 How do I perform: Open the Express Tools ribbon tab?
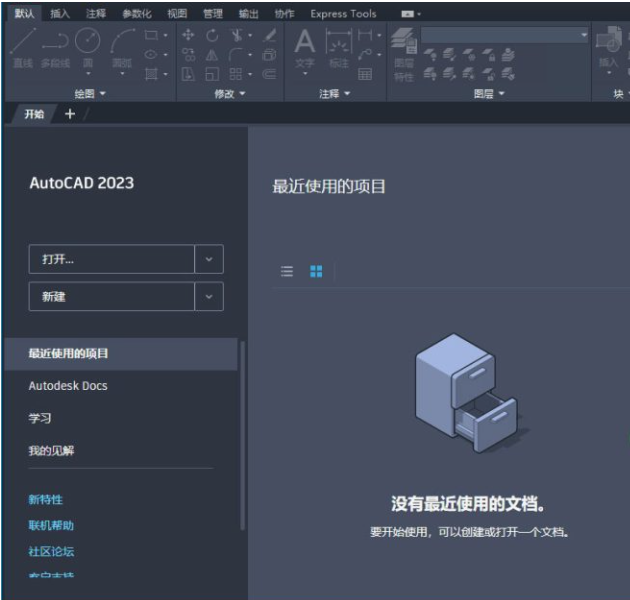click(344, 14)
